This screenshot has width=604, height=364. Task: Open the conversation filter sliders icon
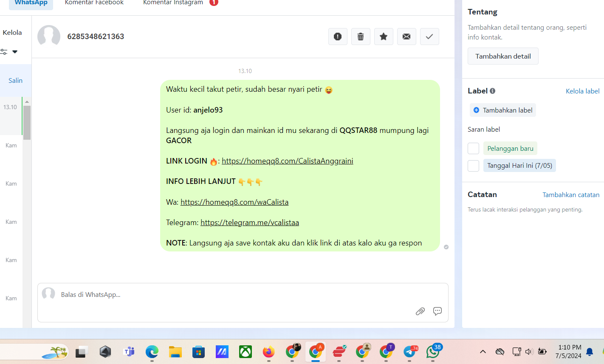[4, 52]
